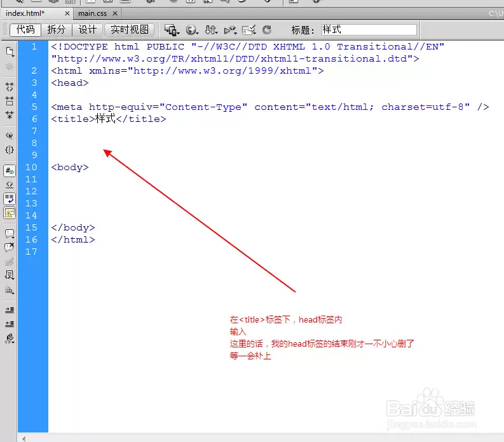
Task: Toggle Word Wrap in code view
Action: point(10,199)
